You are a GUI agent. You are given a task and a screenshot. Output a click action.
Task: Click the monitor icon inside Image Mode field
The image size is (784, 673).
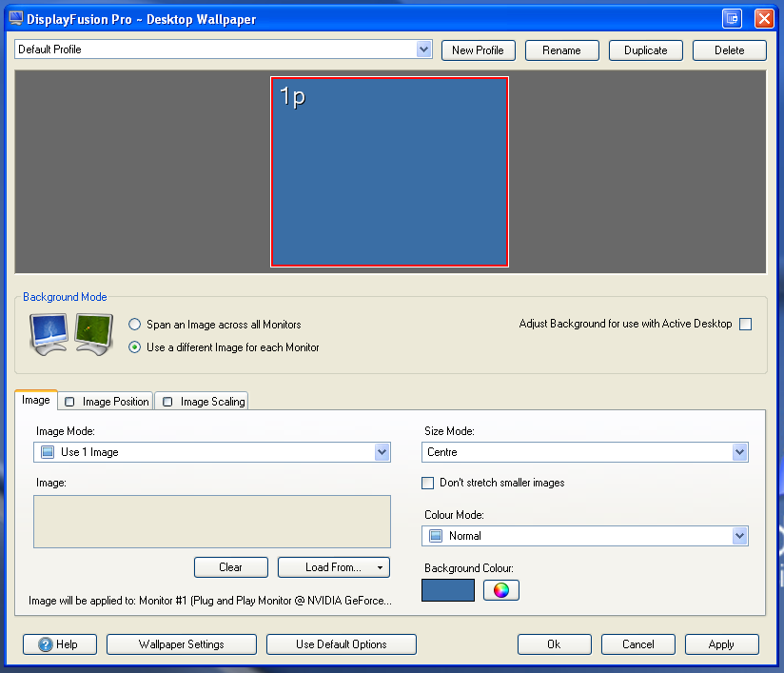46,452
